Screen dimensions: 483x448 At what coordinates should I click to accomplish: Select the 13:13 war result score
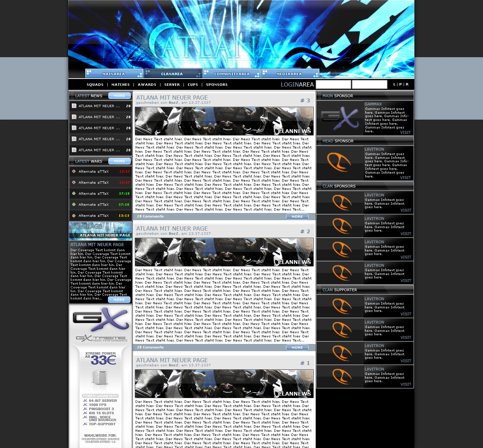point(124,216)
